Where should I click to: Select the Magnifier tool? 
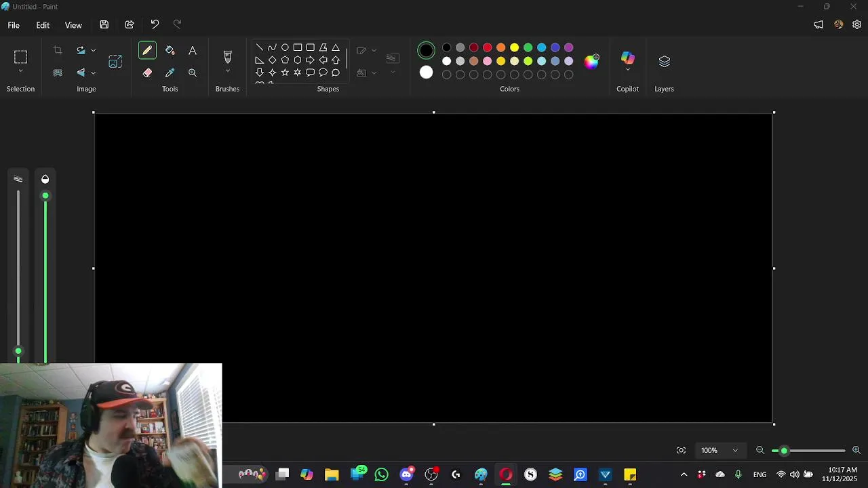(193, 73)
